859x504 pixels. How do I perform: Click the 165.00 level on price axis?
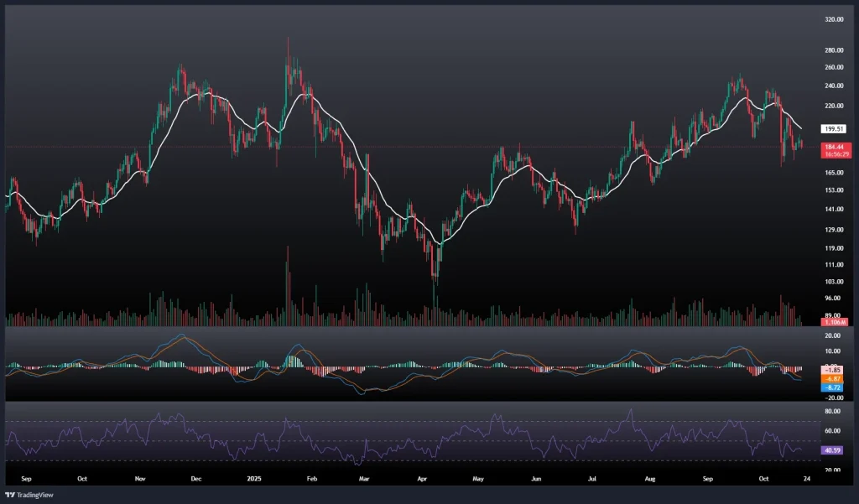[834, 172]
